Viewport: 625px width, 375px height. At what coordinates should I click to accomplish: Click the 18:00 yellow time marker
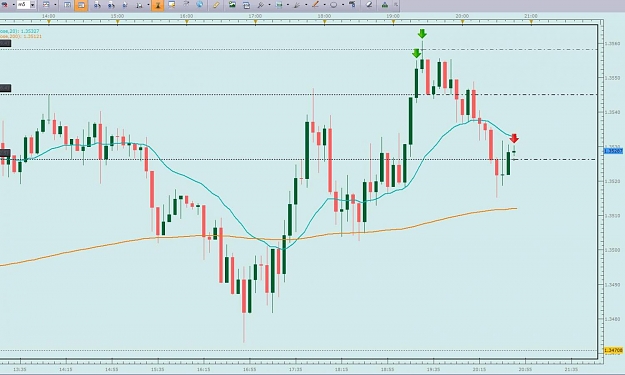click(x=324, y=23)
